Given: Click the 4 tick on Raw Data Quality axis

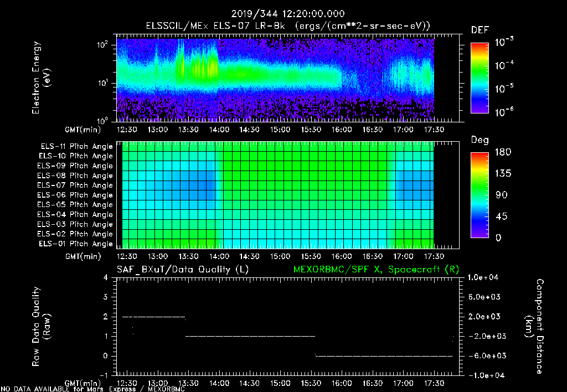Looking at the screenshot, I should point(106,277).
